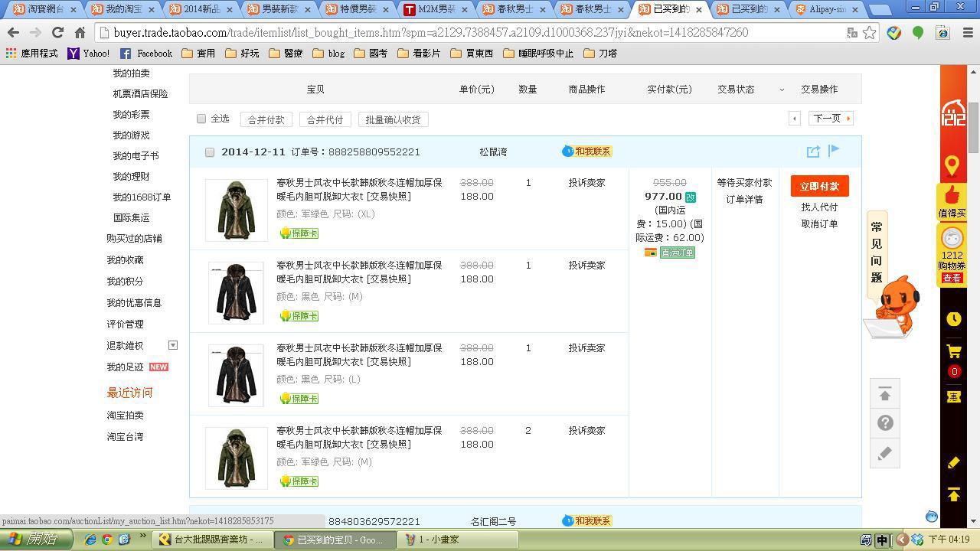Bookmark page with the star icon

[x=869, y=33]
